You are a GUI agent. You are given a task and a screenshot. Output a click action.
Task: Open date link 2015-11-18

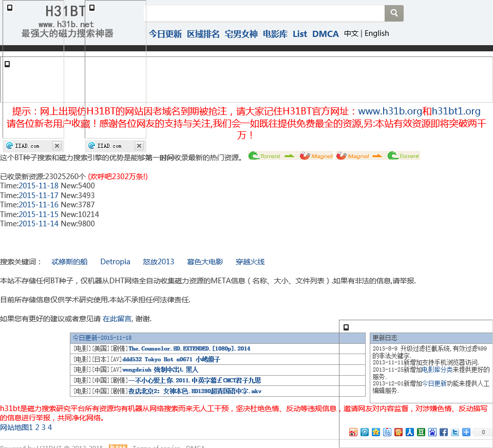click(39, 186)
